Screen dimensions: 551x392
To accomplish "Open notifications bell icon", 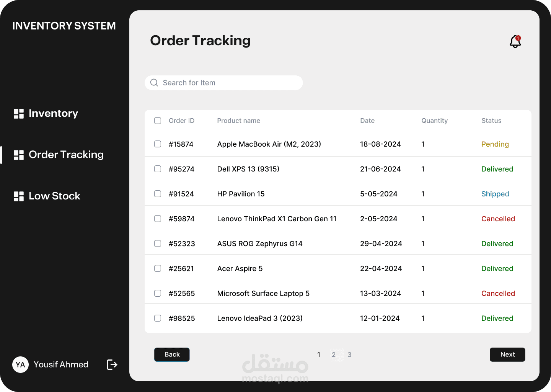I will pyautogui.click(x=515, y=41).
